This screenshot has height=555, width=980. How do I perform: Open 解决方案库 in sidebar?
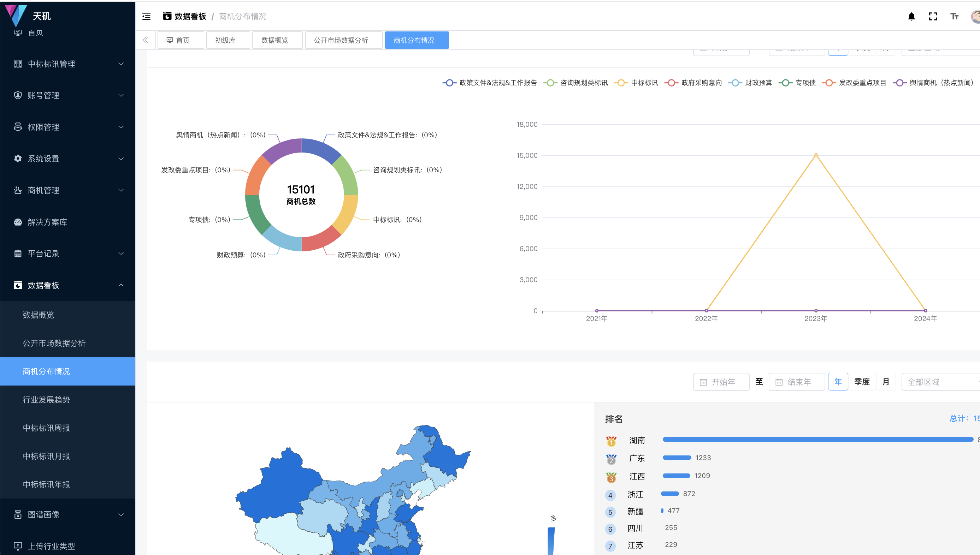point(67,222)
